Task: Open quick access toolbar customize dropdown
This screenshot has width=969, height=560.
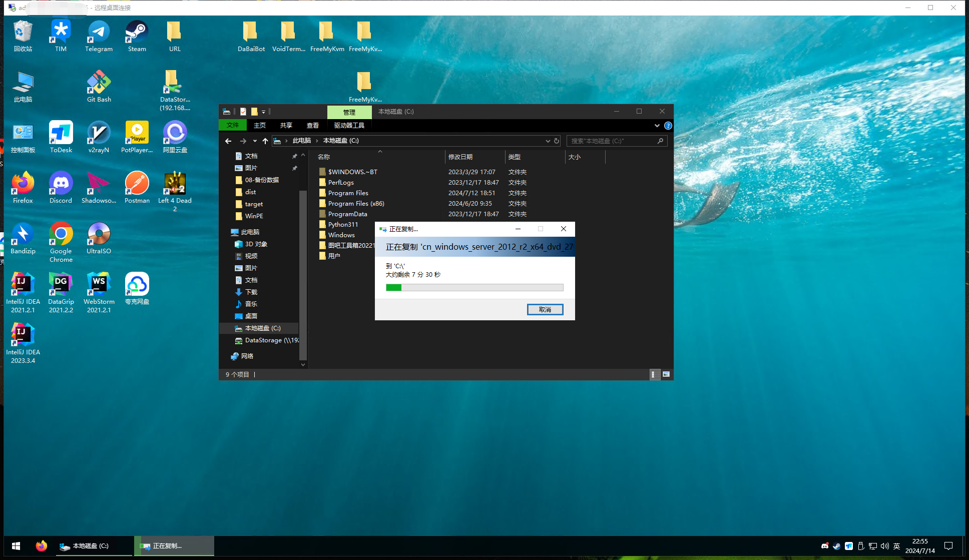Action: pyautogui.click(x=263, y=112)
